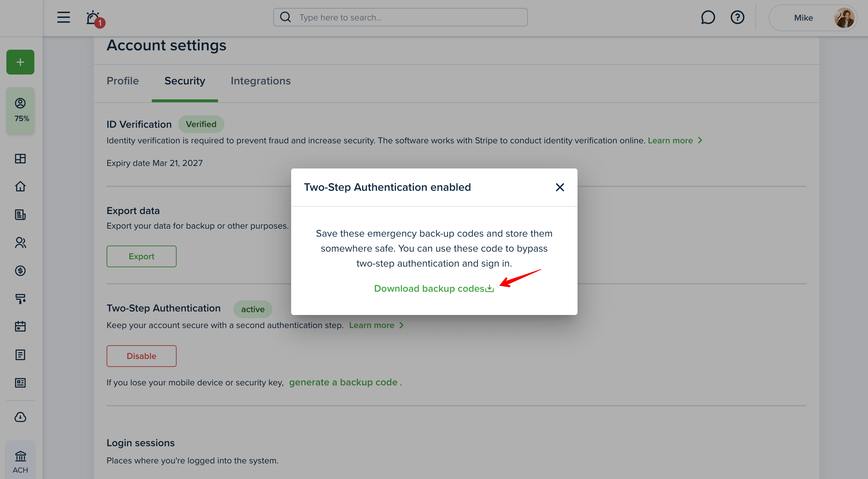
Task: Click the Account settings page title
Action: [166, 45]
